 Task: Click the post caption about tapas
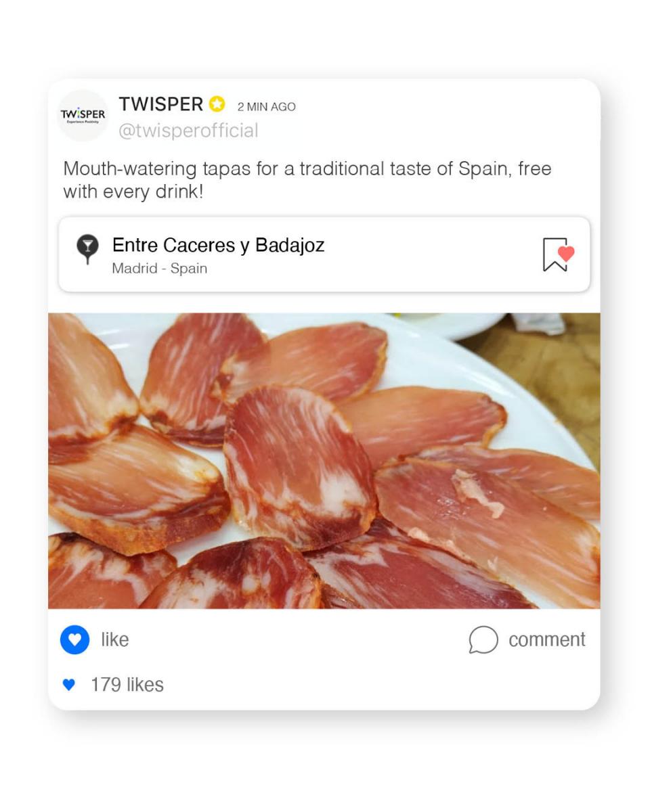coord(307,180)
